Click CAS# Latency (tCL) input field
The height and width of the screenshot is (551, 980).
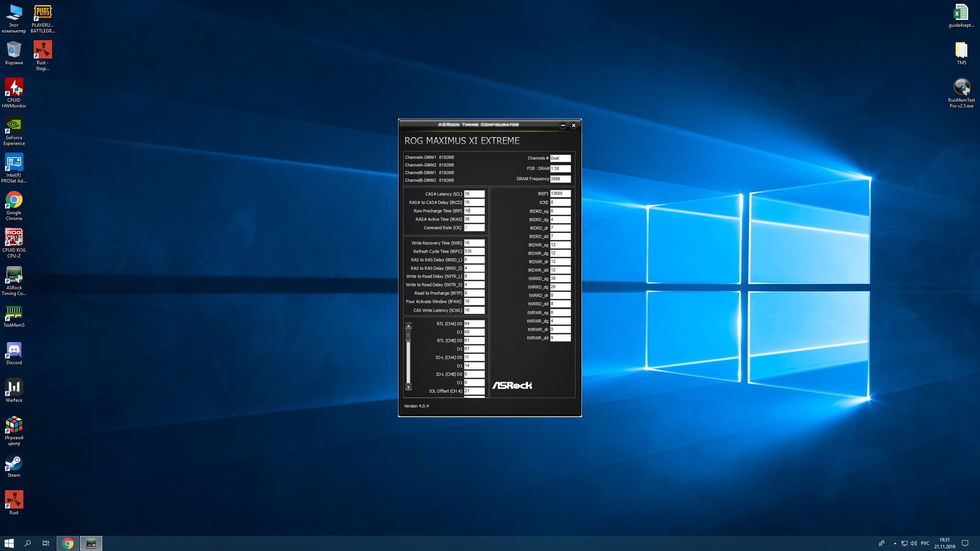(474, 194)
